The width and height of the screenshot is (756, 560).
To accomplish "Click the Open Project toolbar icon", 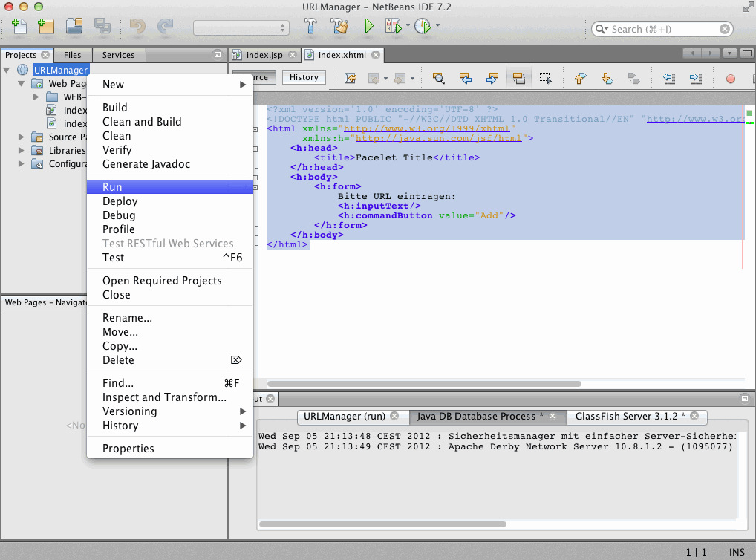I will [74, 27].
